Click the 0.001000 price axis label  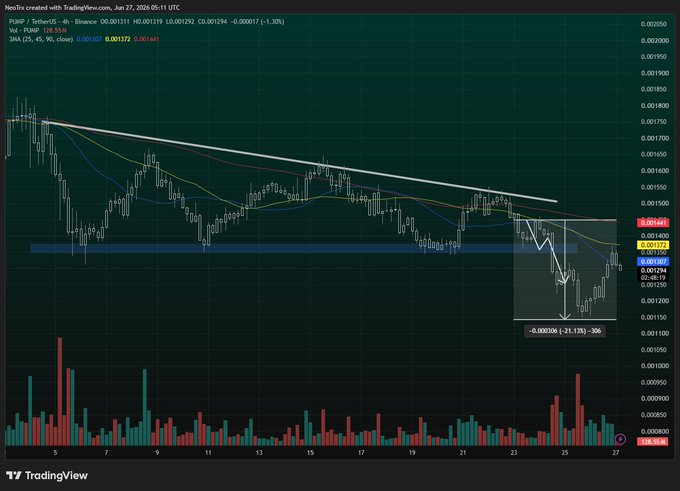(654, 366)
